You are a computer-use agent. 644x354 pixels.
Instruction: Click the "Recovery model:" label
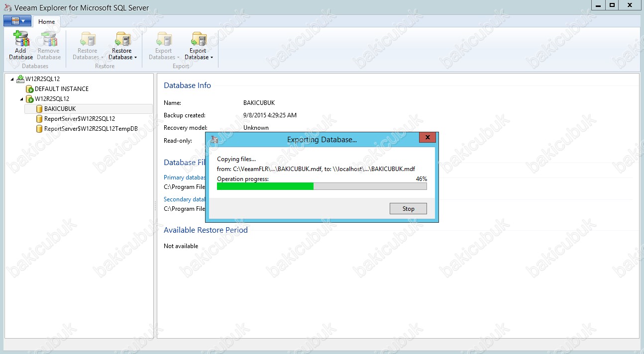tap(185, 128)
